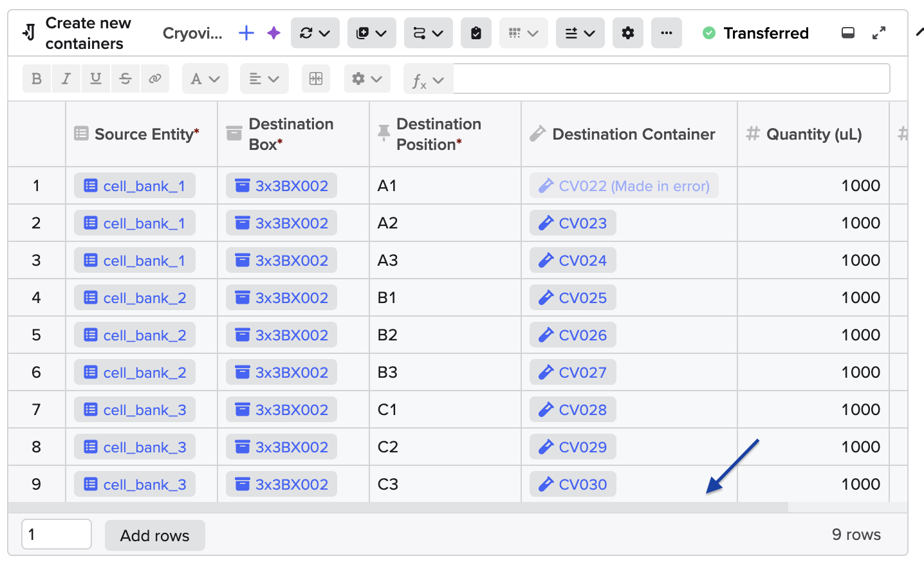The width and height of the screenshot is (924, 565).
Task: Select the Destination Box column header
Action: point(293,134)
